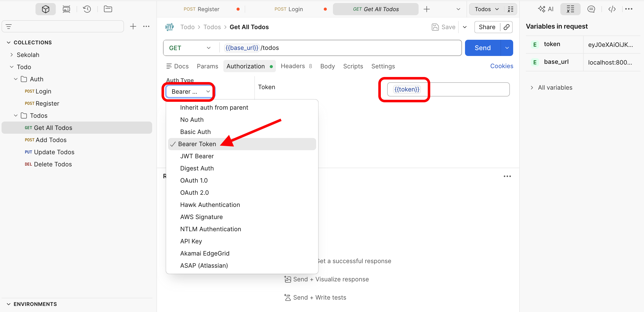Choose JWT Bearer option
Viewport: 644px width, 312px height.
point(242,156)
